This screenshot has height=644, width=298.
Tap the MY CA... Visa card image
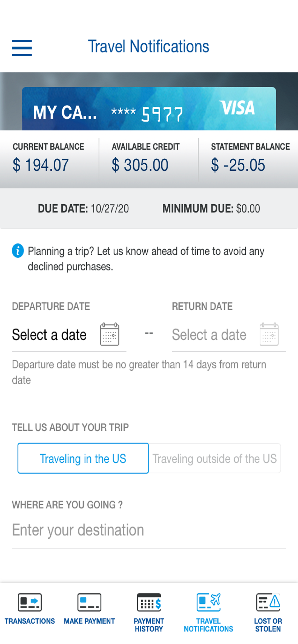(149, 109)
